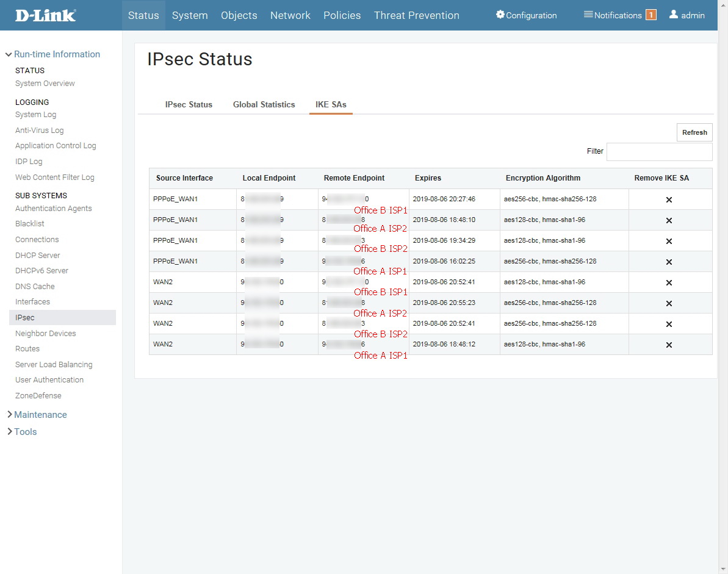Image resolution: width=728 pixels, height=574 pixels.
Task: Switch to the IPsec Status tab
Action: pyautogui.click(x=189, y=104)
